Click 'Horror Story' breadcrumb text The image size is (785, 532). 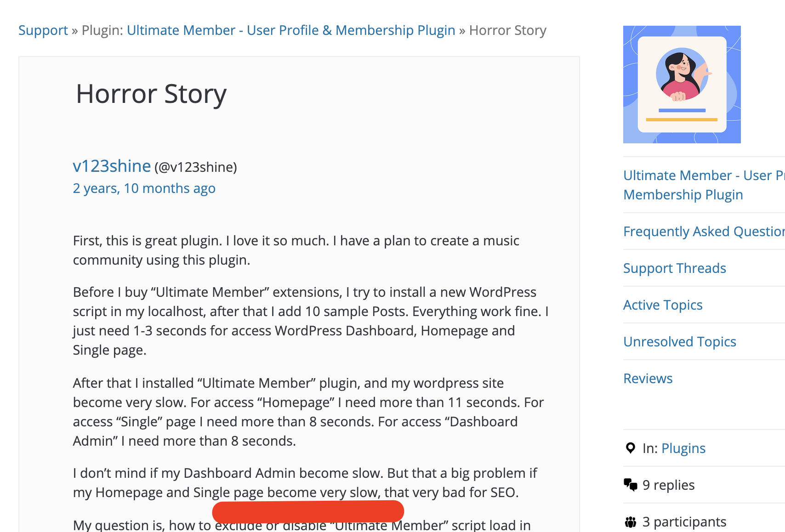click(x=507, y=30)
